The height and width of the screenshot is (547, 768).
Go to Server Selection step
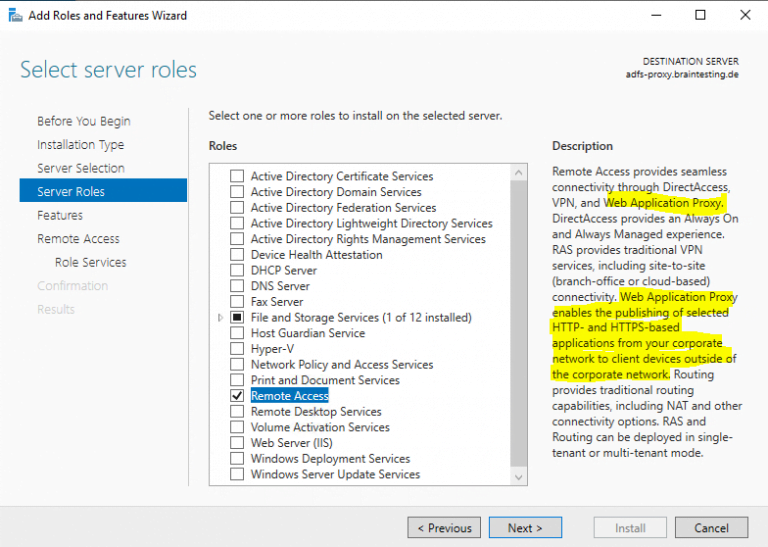click(x=81, y=168)
